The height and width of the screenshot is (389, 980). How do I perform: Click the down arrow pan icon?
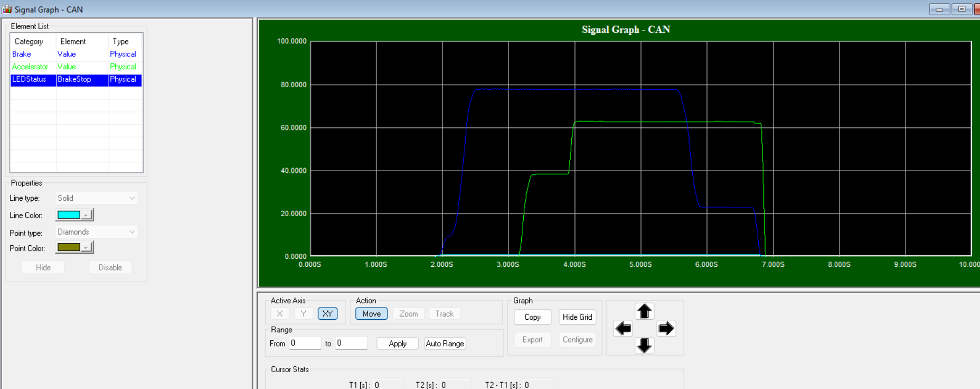644,346
